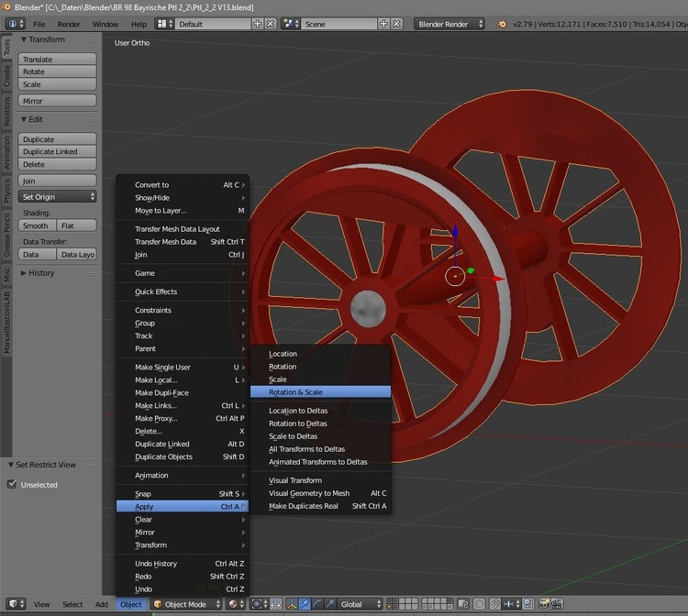The width and height of the screenshot is (688, 616).
Task: Open the Global orientation dropdown
Action: (x=360, y=604)
